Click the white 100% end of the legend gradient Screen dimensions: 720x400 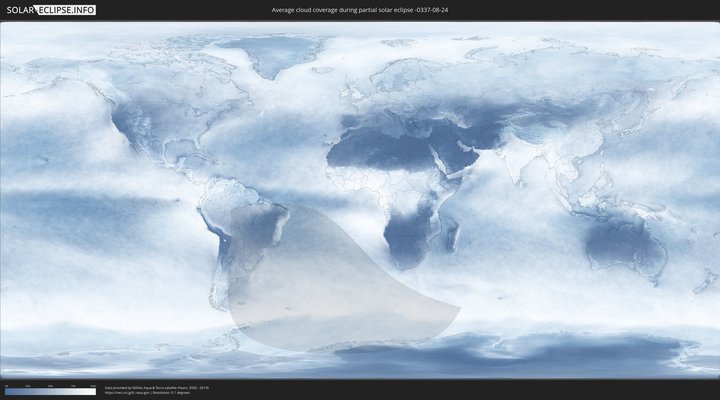pyautogui.click(x=93, y=392)
